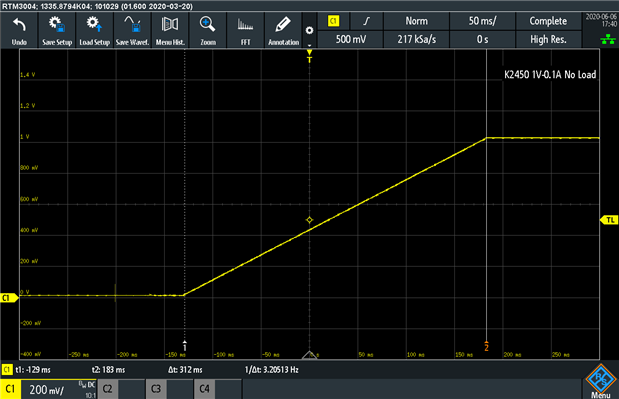Select cursor 2 marker at 183 ms

point(486,347)
